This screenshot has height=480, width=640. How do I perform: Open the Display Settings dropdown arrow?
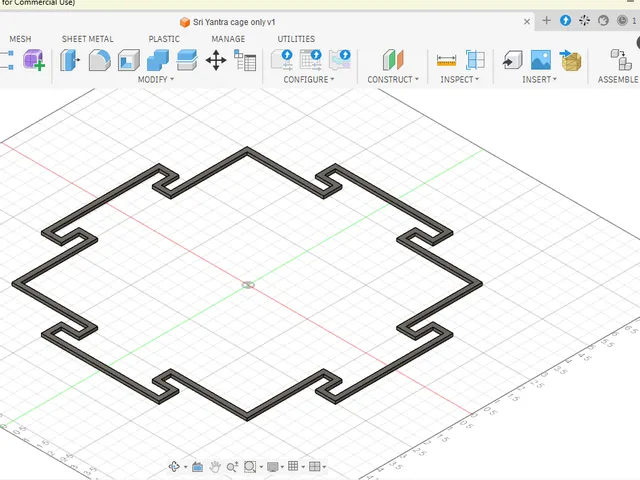tap(282, 467)
